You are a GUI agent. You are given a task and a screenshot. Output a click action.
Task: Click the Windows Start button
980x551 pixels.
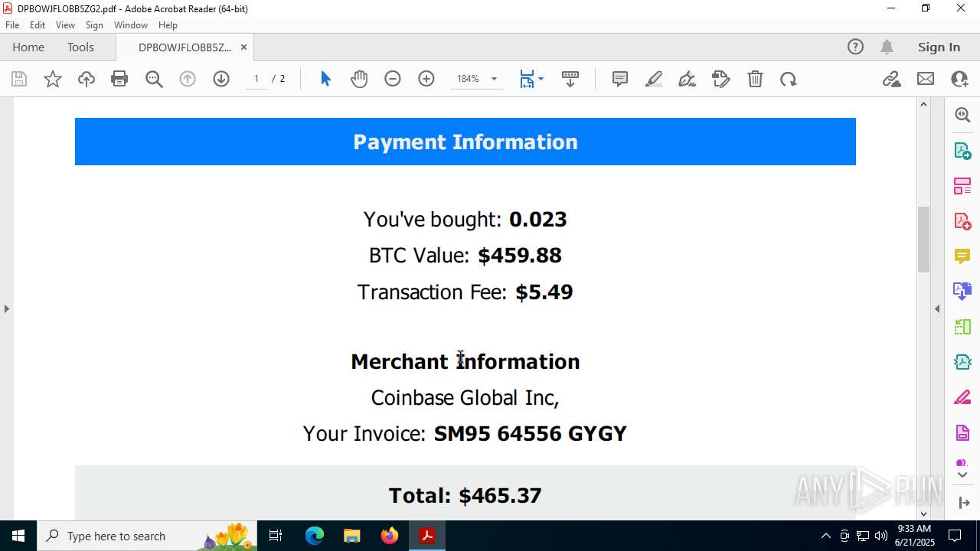(18, 536)
